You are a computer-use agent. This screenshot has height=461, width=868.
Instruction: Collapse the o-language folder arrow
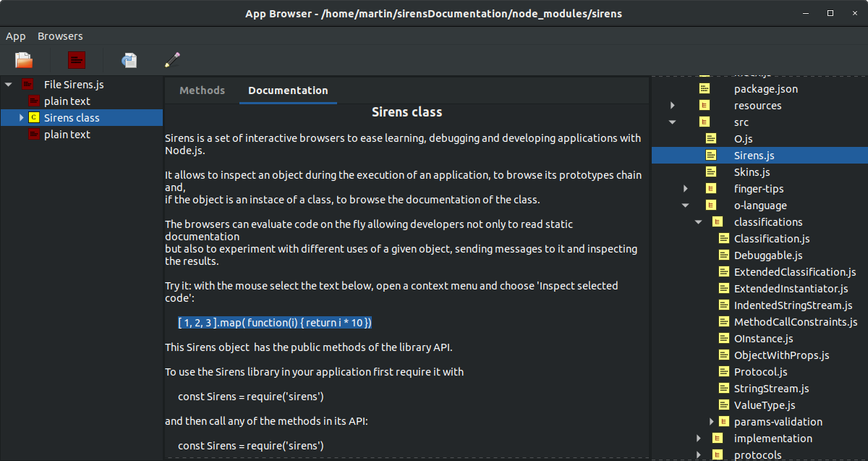[686, 206]
